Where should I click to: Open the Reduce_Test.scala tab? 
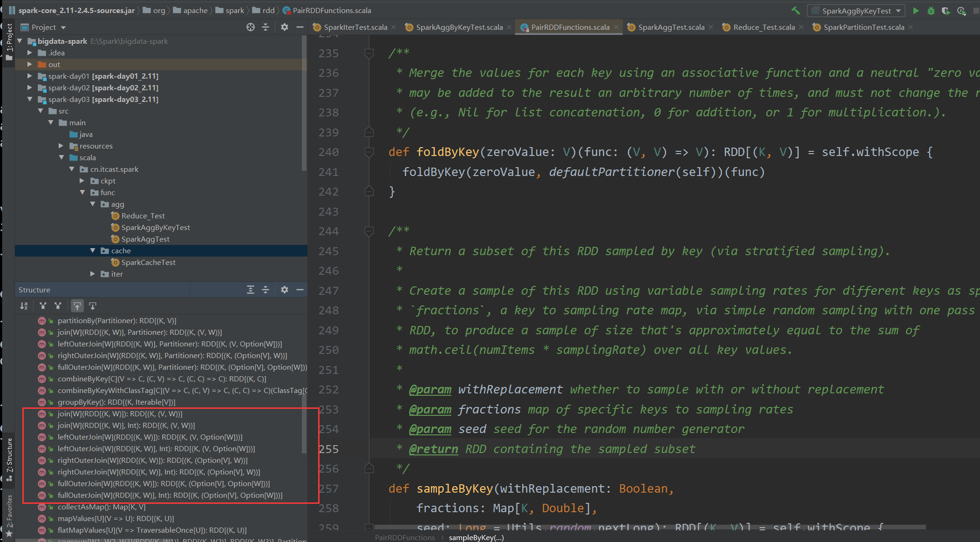click(764, 27)
